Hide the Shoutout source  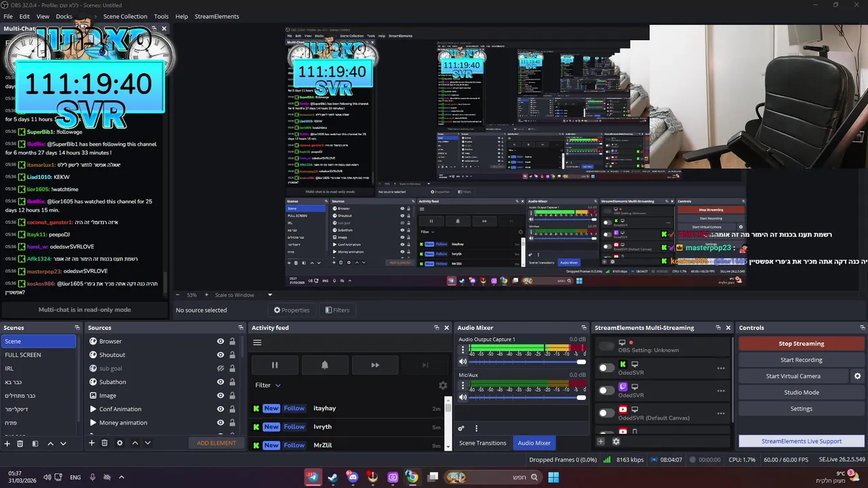pyautogui.click(x=220, y=355)
